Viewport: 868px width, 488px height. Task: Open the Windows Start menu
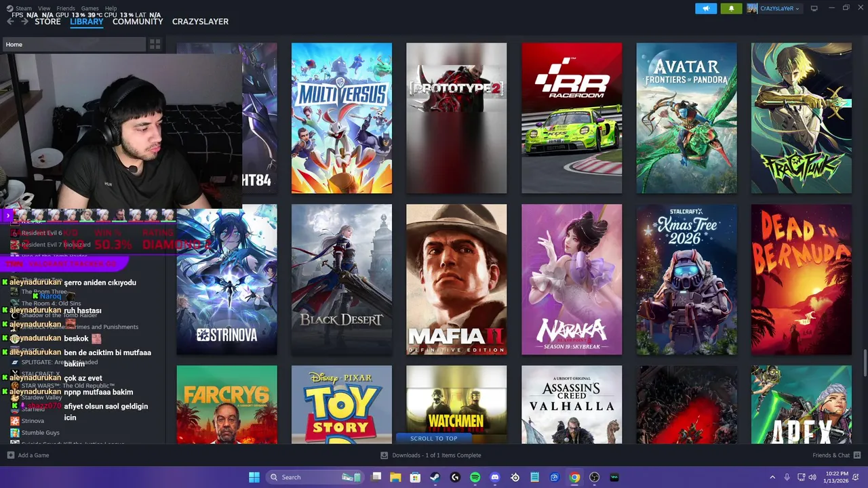tap(254, 477)
